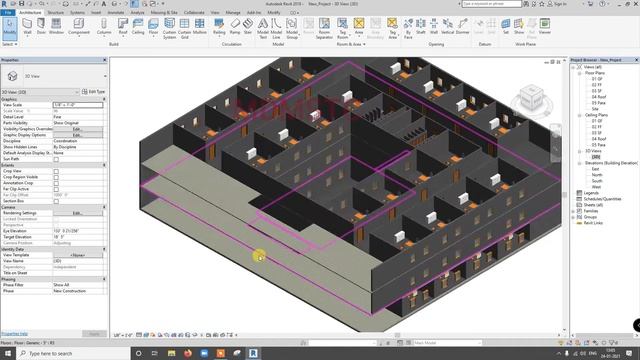Screen dimensions: 640x360
Task: Select the Dormer opening tool
Action: (x=462, y=27)
